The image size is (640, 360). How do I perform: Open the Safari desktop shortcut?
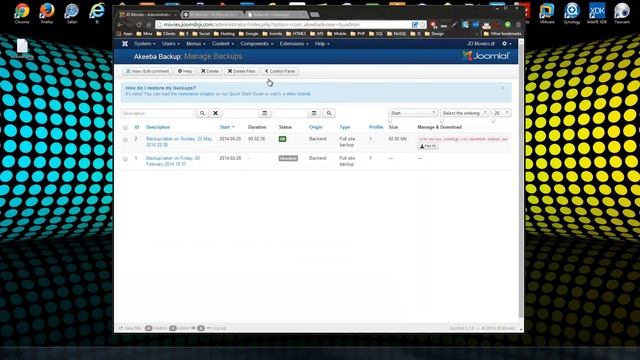[72, 12]
